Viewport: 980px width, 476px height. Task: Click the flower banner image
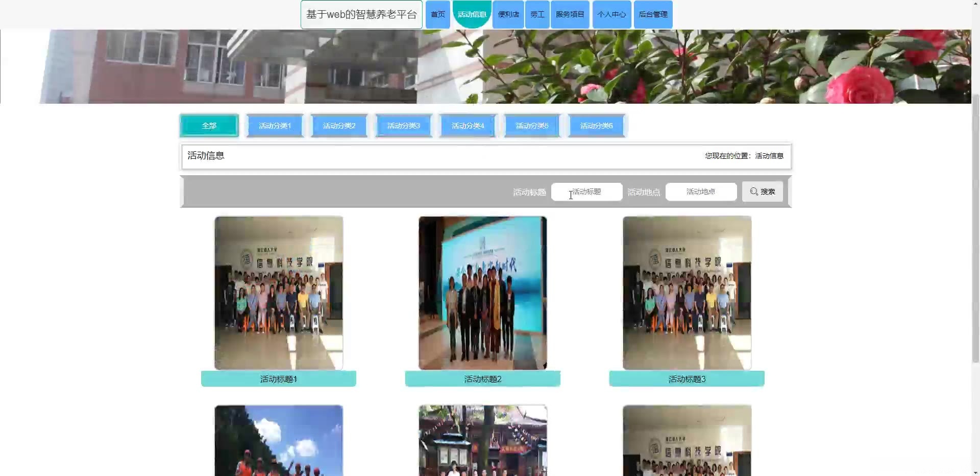coord(485,66)
